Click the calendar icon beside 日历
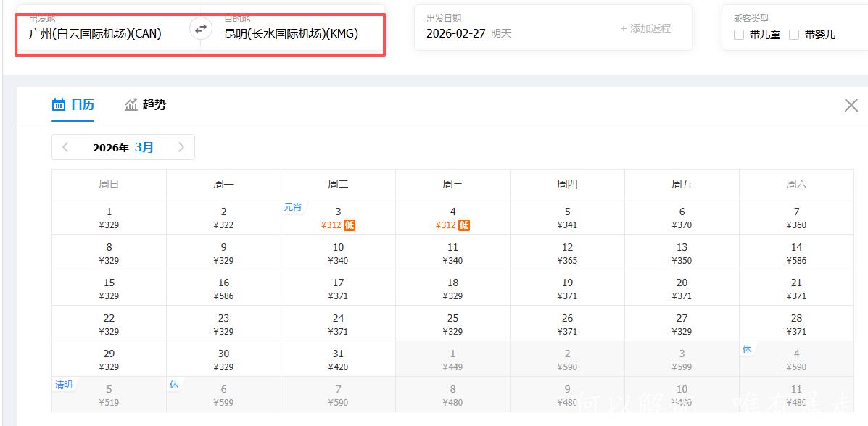The height and width of the screenshot is (426, 868). click(59, 105)
